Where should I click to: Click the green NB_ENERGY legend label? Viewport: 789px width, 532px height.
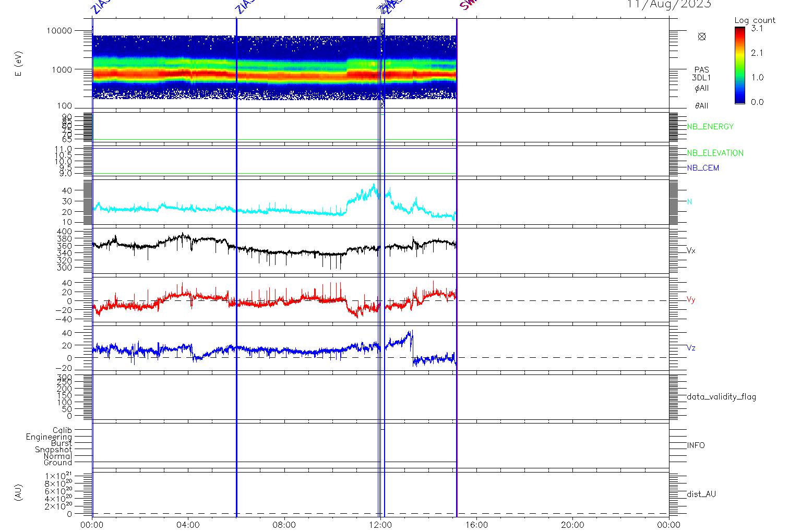click(710, 127)
